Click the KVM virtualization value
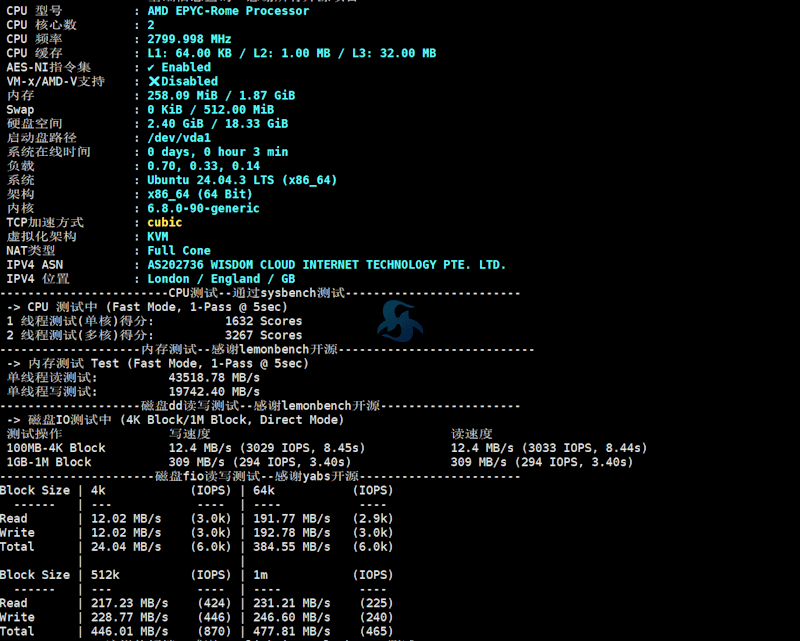The image size is (800, 641). (x=158, y=236)
